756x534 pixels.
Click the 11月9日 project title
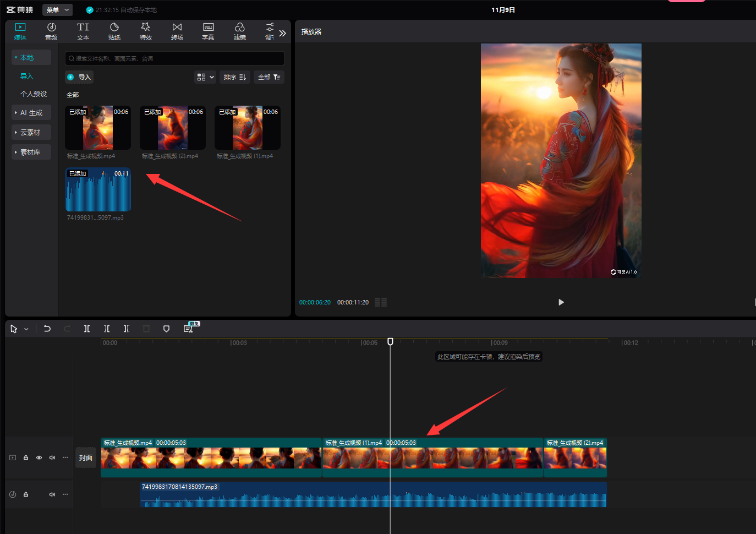click(x=503, y=10)
